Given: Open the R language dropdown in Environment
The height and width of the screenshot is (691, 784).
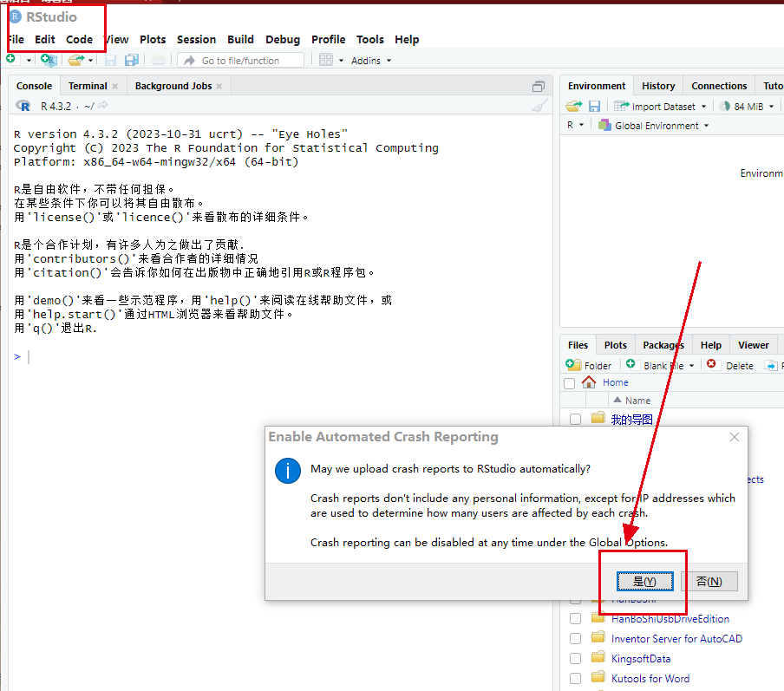Looking at the screenshot, I should 576,125.
